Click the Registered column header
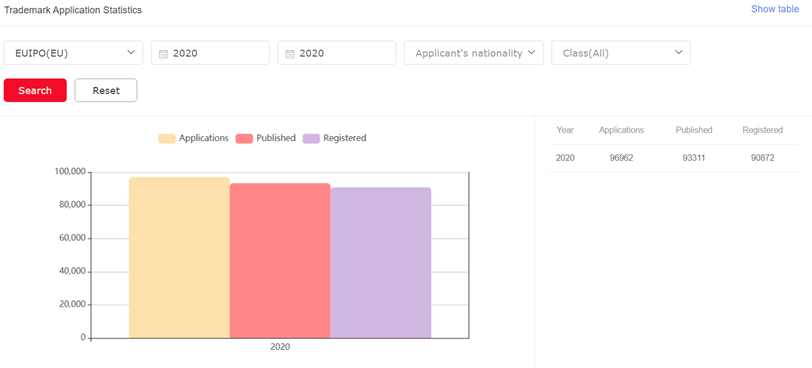Screen dimensions: 812x368 click(763, 130)
